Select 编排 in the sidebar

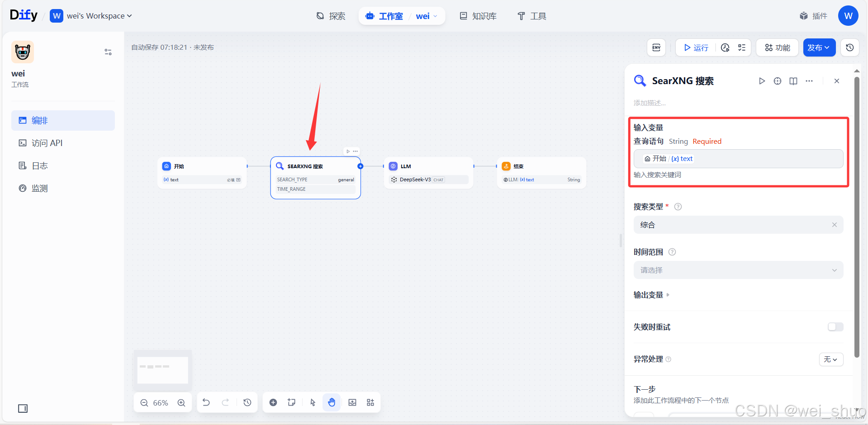[x=63, y=120]
